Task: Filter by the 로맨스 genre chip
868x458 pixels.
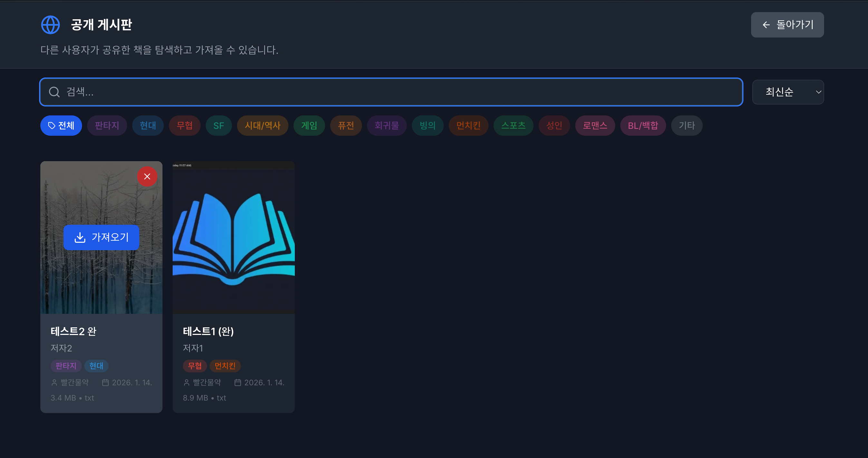Action: point(595,126)
